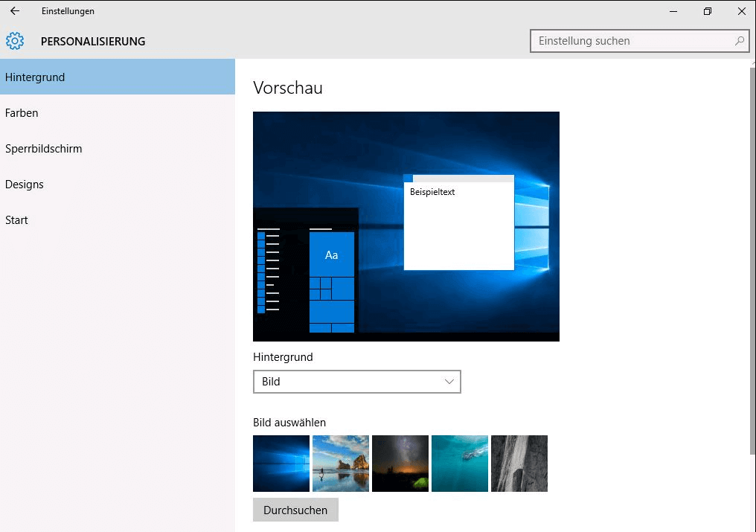Image resolution: width=756 pixels, height=532 pixels.
Task: Click the search magnifier icon
Action: [739, 41]
